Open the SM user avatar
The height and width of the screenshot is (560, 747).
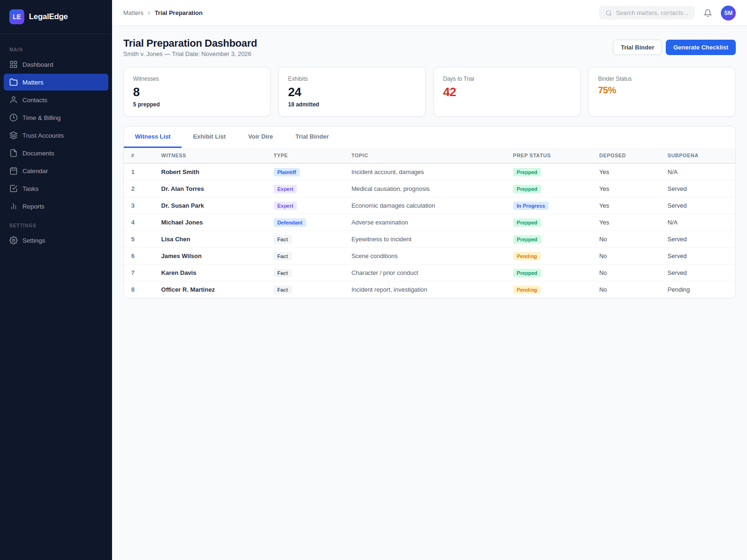(x=728, y=13)
